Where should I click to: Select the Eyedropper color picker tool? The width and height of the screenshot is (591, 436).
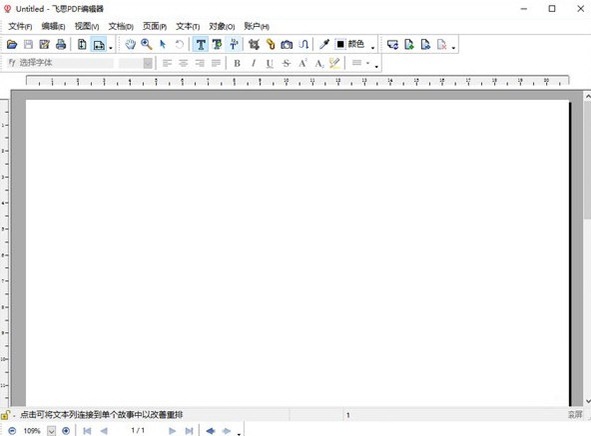click(x=324, y=44)
